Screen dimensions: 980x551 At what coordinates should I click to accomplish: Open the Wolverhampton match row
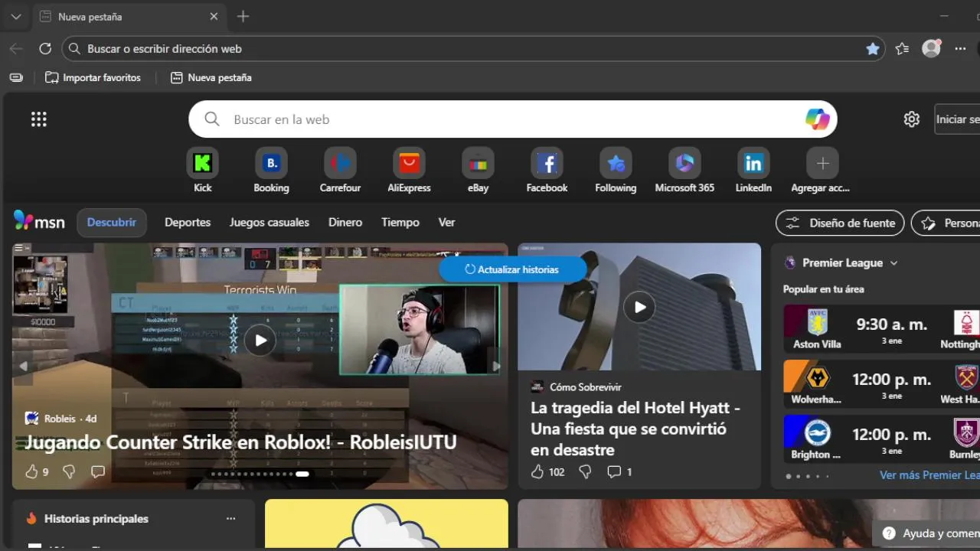(882, 385)
